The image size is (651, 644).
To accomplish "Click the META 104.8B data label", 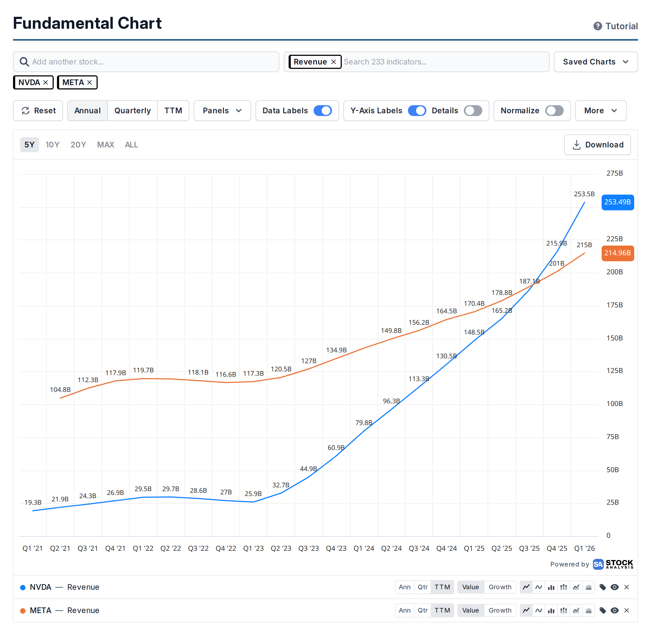I will point(60,389).
